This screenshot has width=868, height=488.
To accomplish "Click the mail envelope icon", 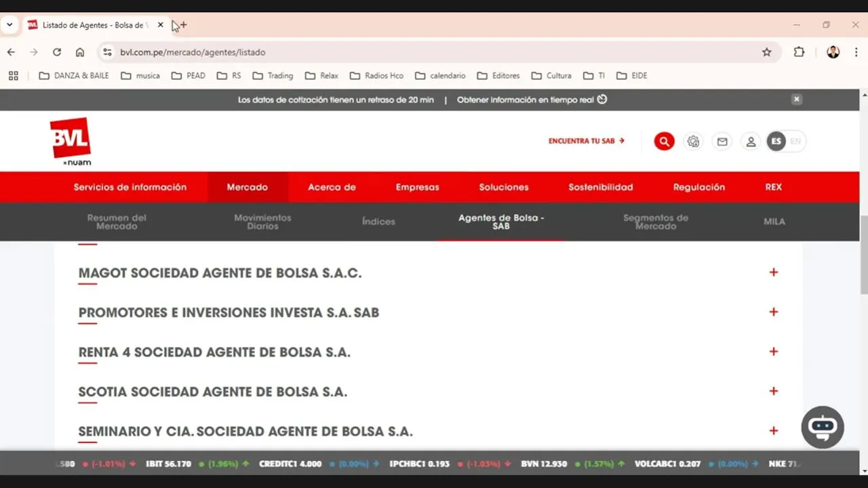I will (722, 141).
